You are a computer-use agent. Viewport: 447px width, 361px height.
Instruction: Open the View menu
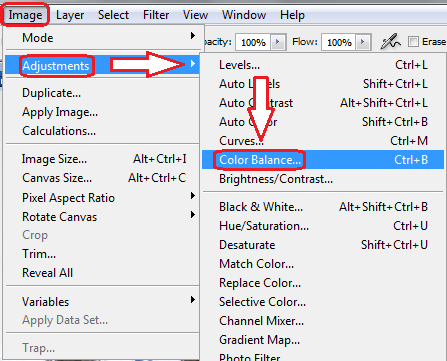coord(195,15)
